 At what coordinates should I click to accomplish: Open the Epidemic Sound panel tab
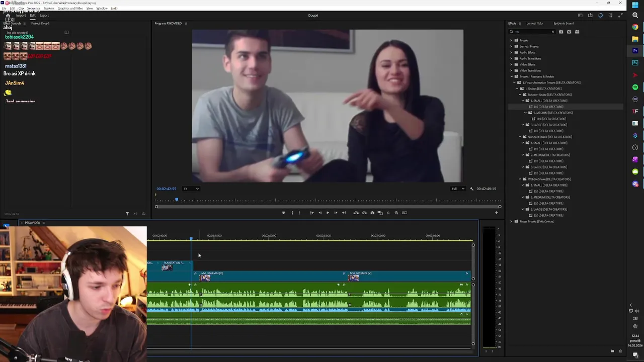(563, 24)
